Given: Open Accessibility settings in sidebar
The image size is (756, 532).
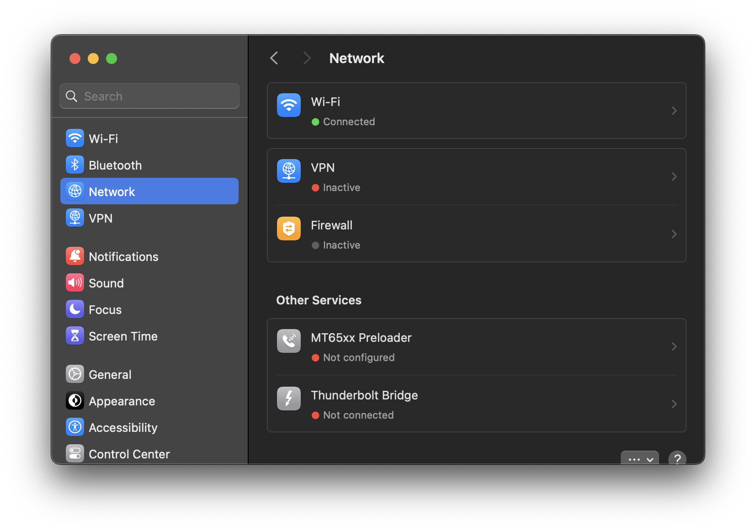Looking at the screenshot, I should pyautogui.click(x=122, y=428).
